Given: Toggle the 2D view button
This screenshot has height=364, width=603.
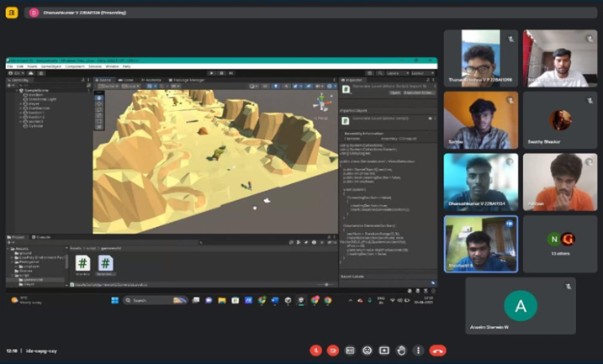Looking at the screenshot, I should 265,86.
